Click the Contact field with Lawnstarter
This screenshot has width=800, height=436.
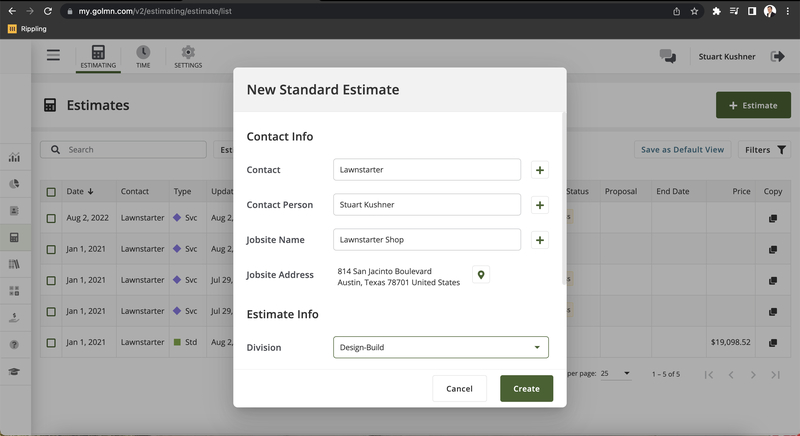pos(427,169)
